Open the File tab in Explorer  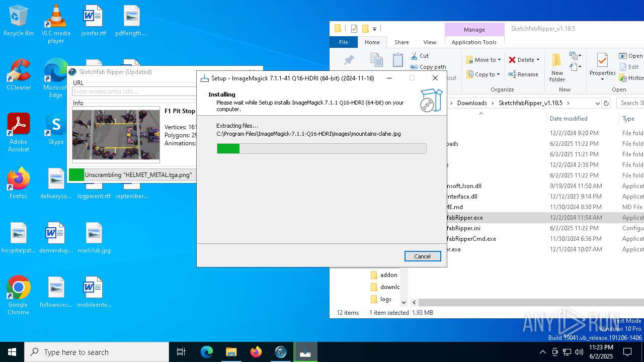[x=344, y=42]
